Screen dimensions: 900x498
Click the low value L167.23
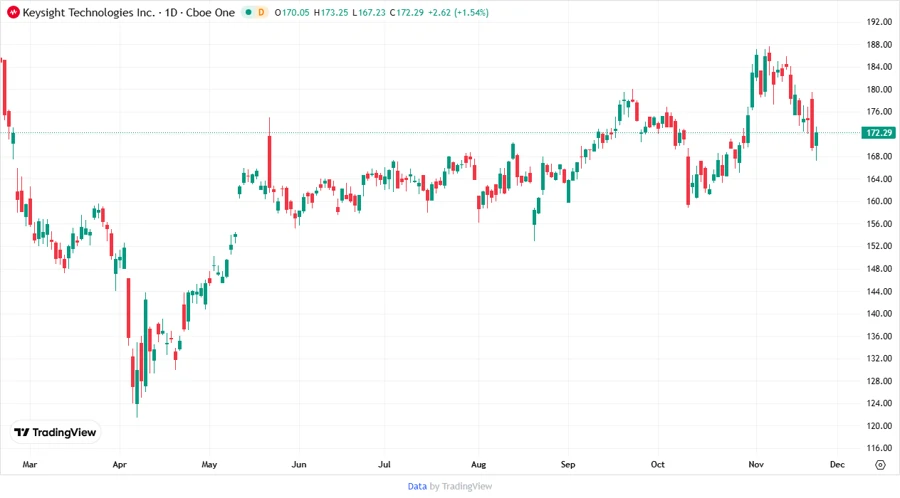(x=368, y=12)
